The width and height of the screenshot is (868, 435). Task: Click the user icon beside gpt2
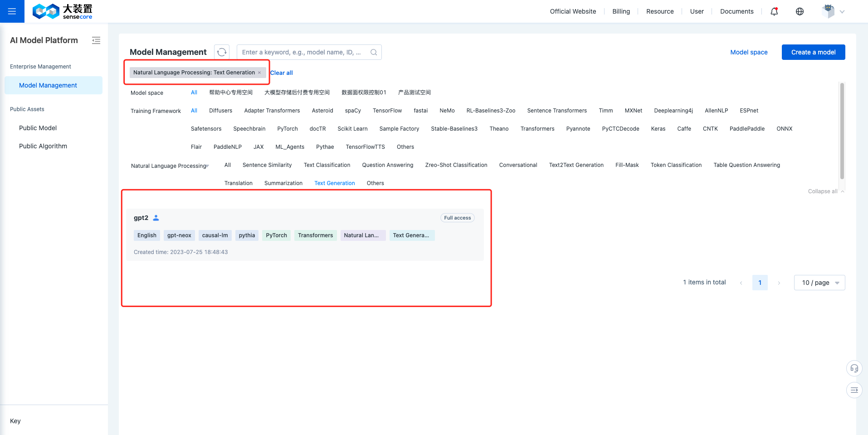tap(156, 218)
